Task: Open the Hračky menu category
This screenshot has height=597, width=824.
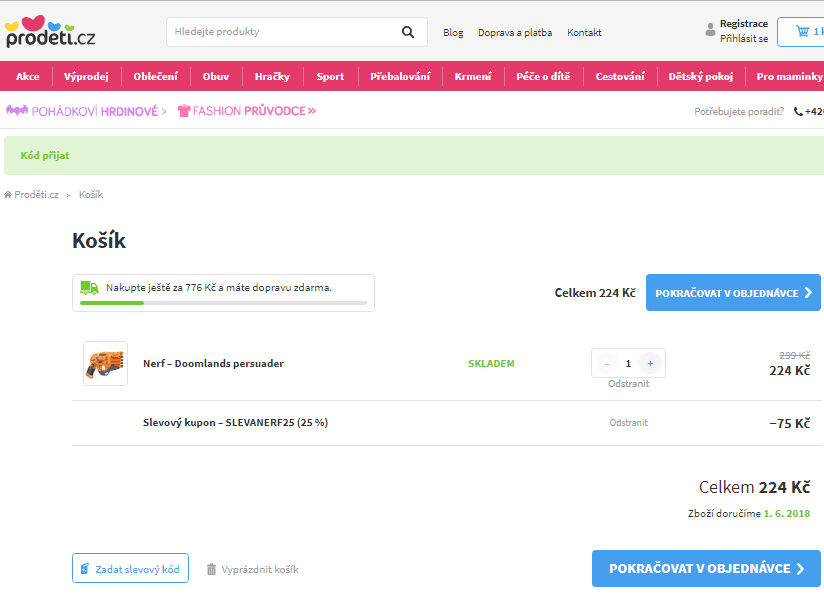Action: coord(272,77)
